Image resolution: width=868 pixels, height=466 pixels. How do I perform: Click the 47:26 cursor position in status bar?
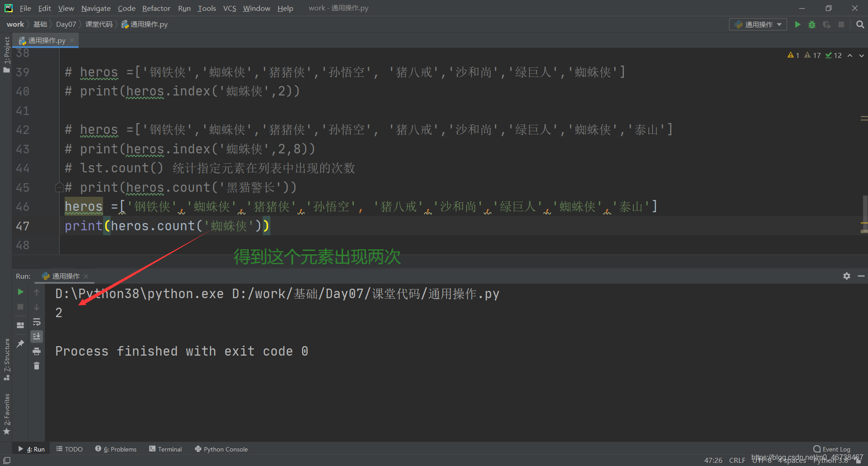coord(713,460)
